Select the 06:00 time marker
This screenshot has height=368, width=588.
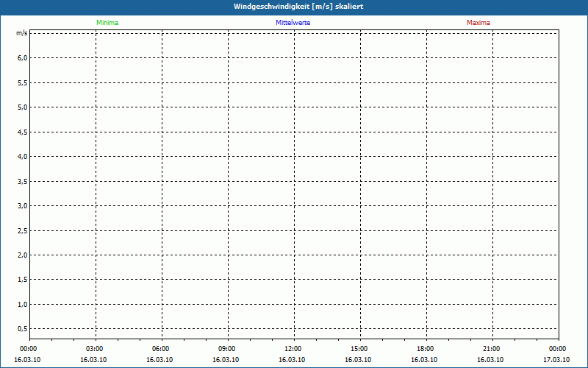pos(161,349)
